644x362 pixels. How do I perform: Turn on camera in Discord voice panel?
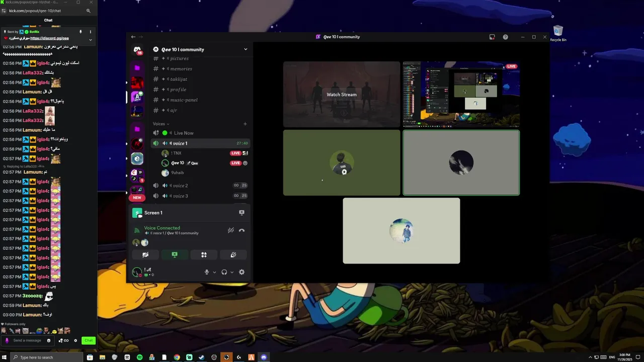coord(145,255)
